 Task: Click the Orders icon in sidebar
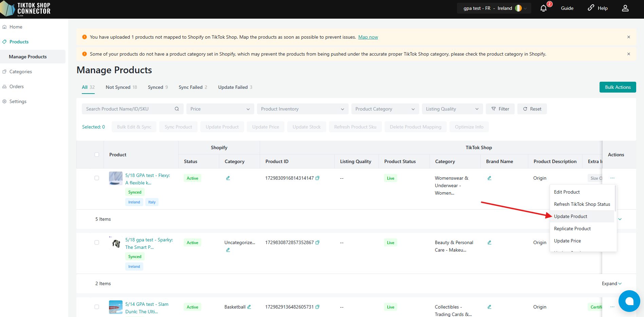pyautogui.click(x=4, y=86)
